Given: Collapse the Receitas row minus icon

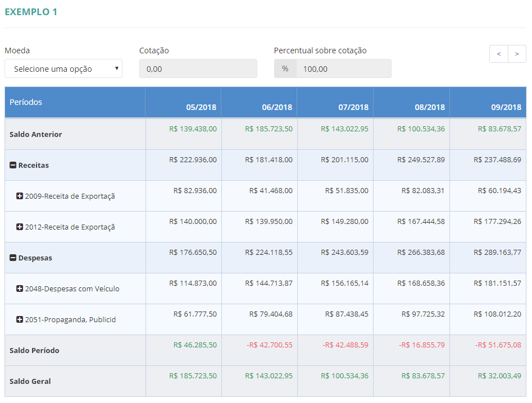Looking at the screenshot, I should pyautogui.click(x=13, y=166).
